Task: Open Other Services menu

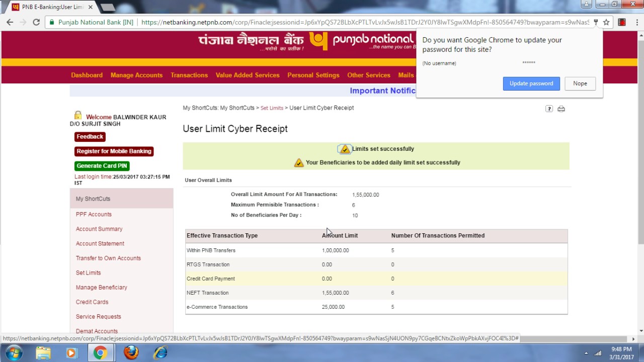Action: [369, 75]
